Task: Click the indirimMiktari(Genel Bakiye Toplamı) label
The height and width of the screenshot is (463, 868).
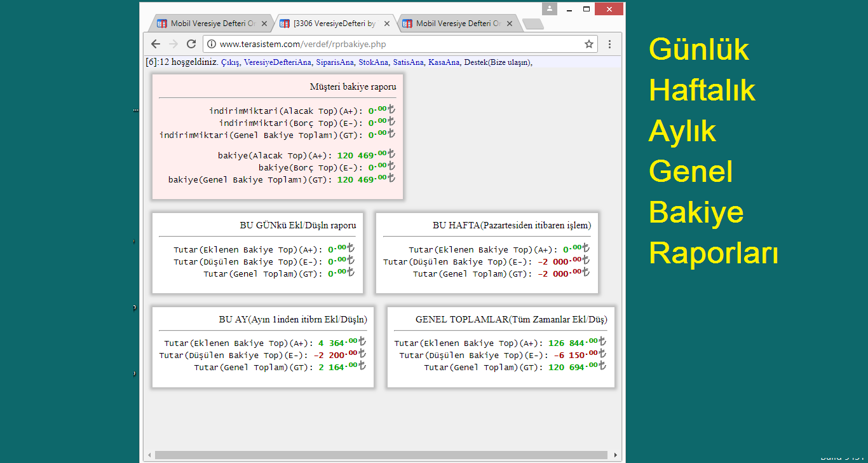Action: (x=261, y=135)
